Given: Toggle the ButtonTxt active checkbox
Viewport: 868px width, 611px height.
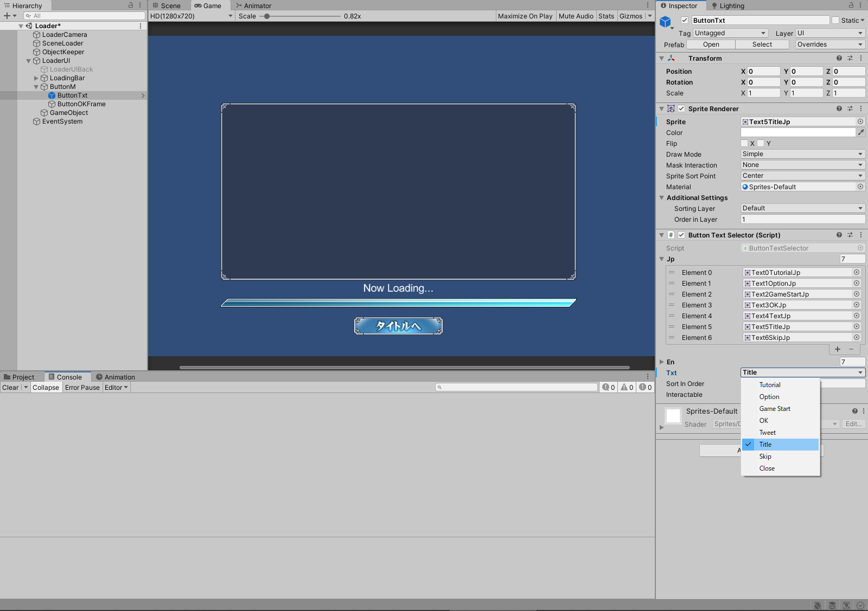Looking at the screenshot, I should (x=685, y=20).
